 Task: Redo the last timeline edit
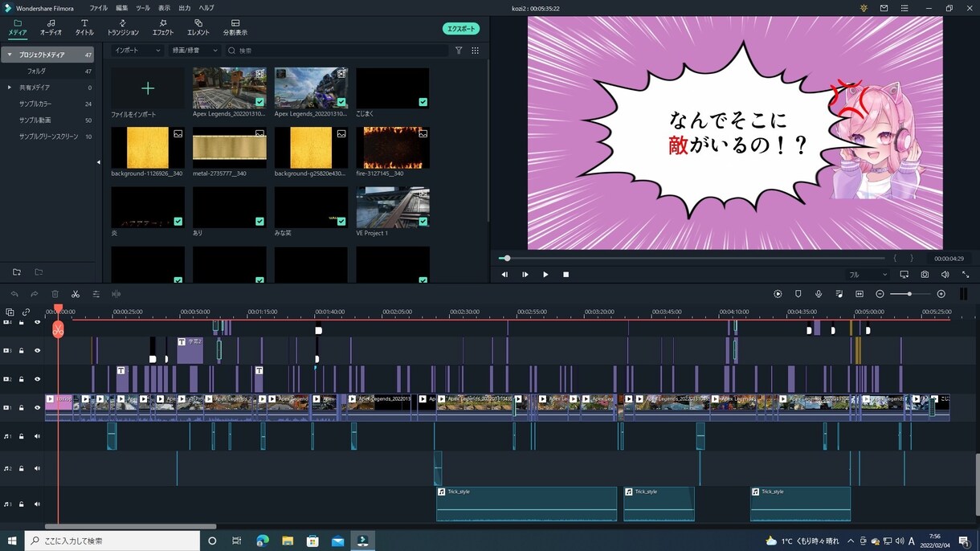pyautogui.click(x=35, y=294)
